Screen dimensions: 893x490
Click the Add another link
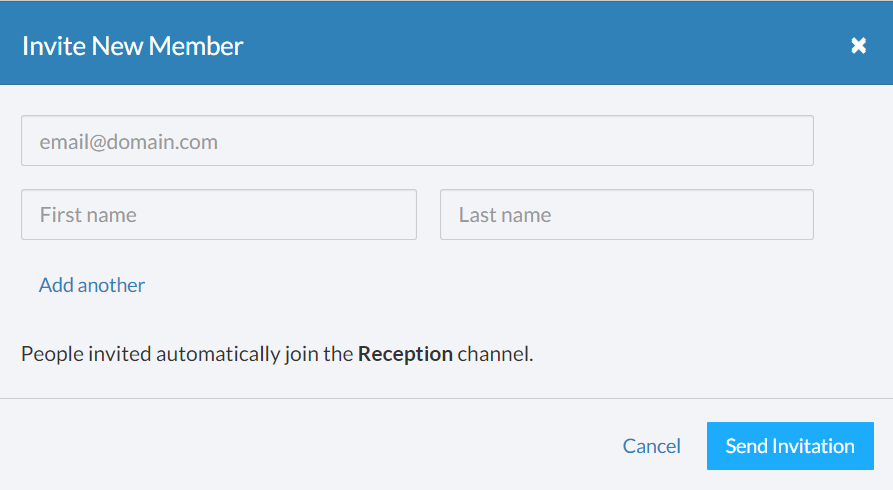(x=92, y=285)
